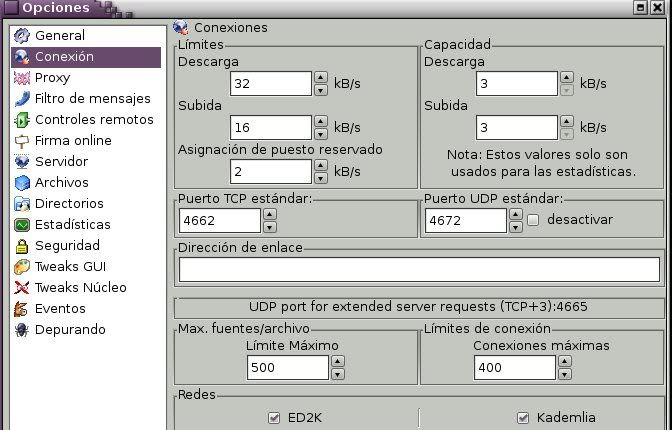Click the Conexiones header icon
672x430 pixels.
click(181, 27)
